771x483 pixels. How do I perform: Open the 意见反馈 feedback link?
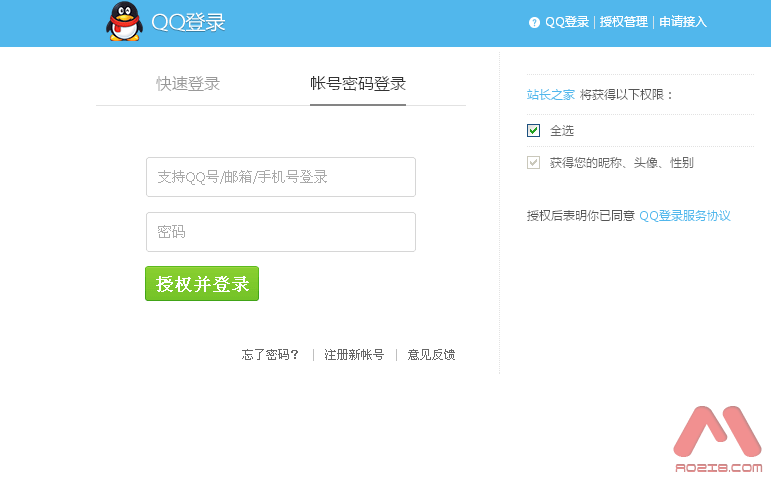coord(431,355)
